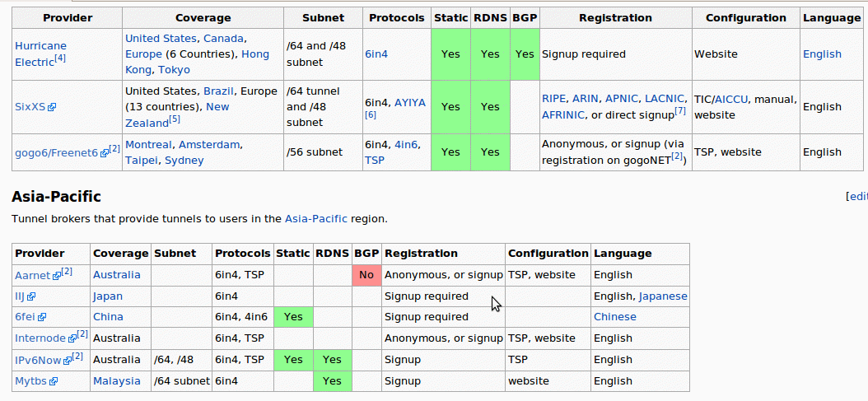Open the Montreal coverage link

coord(148,145)
